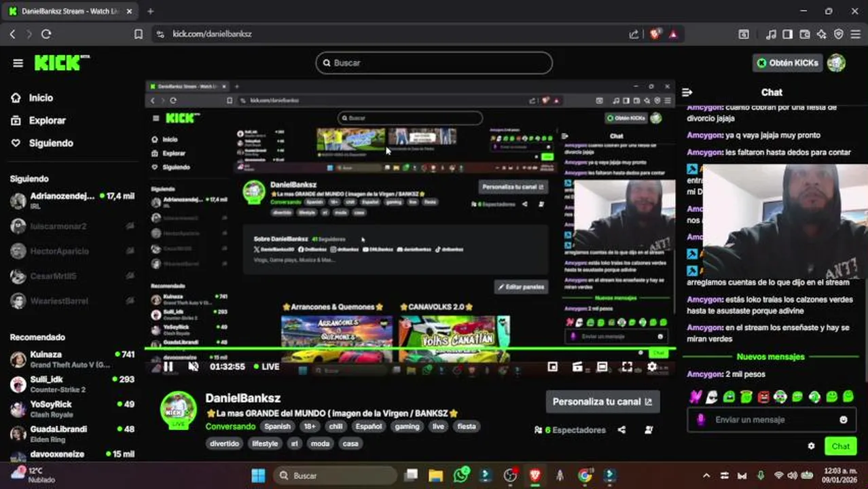Focus the Kick Buscar search box
Screen dimensions: 868x489
tap(434, 62)
